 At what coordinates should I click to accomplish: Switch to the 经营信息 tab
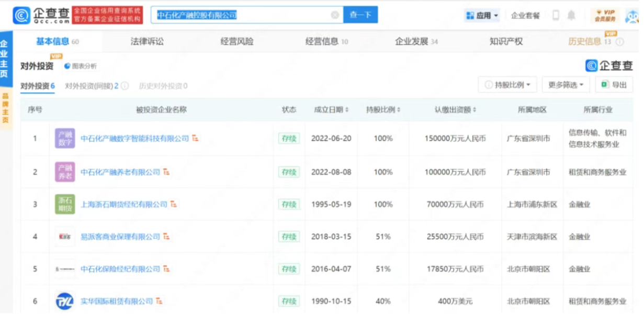[327, 41]
